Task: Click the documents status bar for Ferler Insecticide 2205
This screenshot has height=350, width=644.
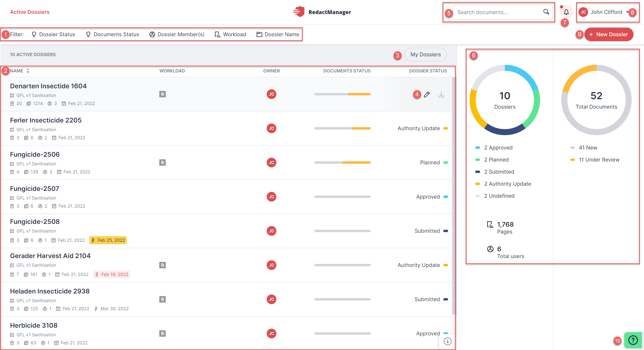Action: pyautogui.click(x=342, y=128)
